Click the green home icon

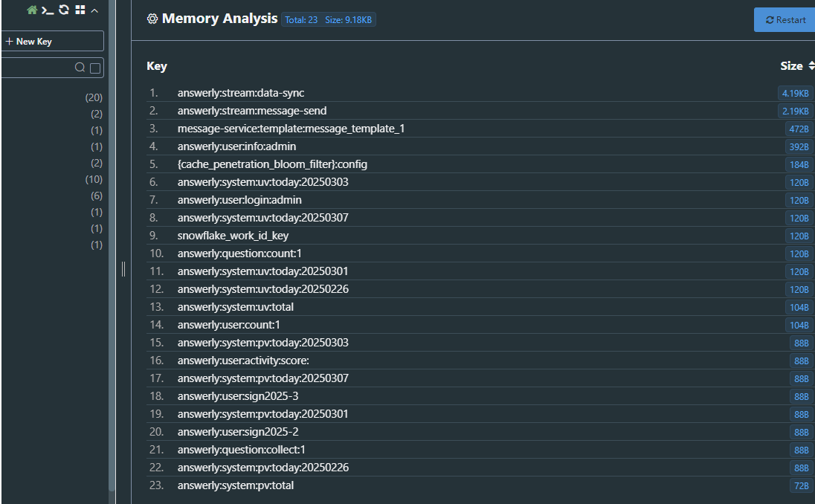click(32, 10)
